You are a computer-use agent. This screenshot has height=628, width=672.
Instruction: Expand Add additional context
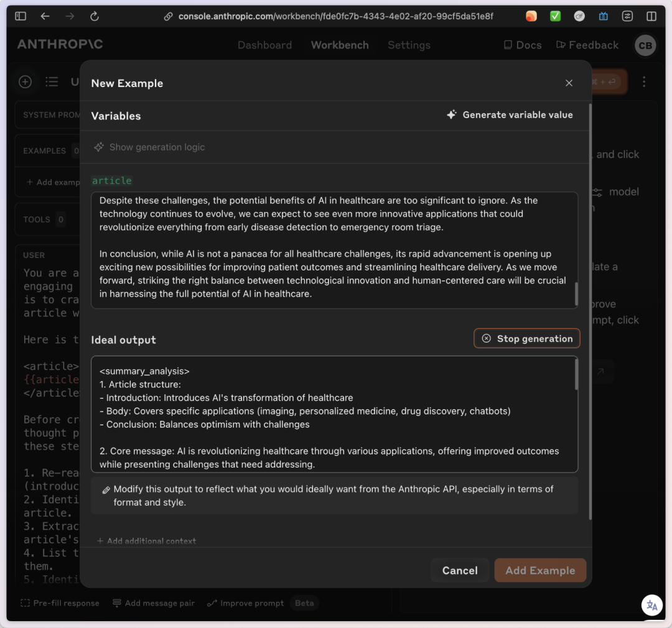[146, 541]
